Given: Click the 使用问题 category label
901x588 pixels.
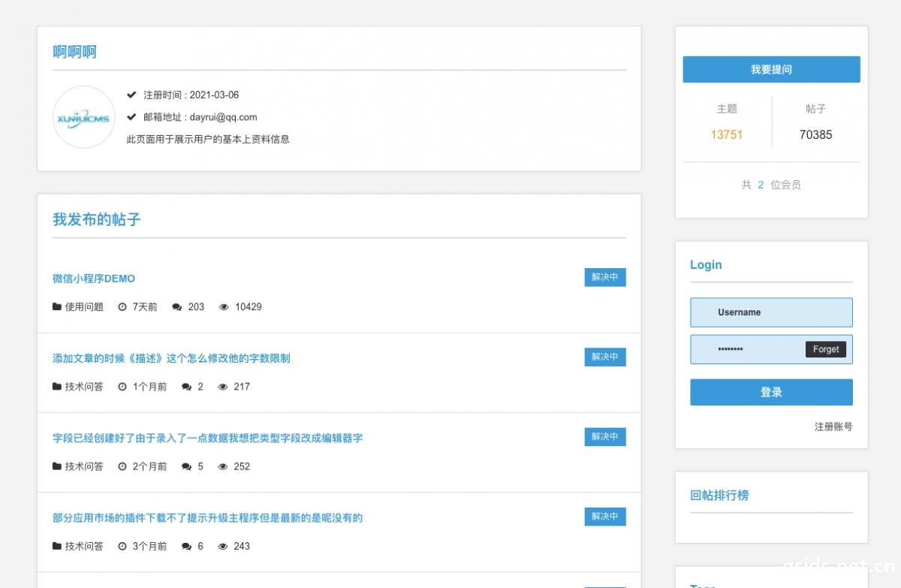Looking at the screenshot, I should (x=84, y=306).
